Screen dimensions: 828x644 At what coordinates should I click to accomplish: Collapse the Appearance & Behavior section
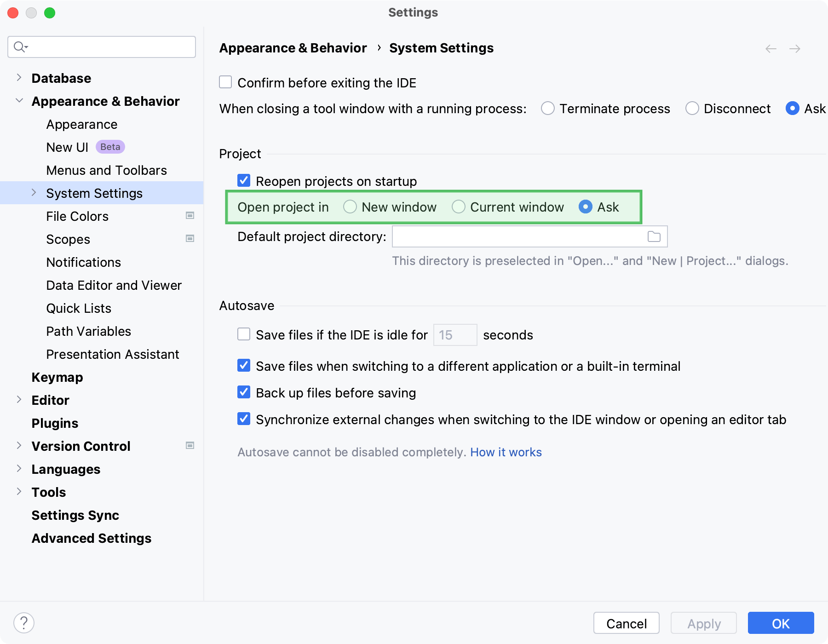click(x=19, y=100)
